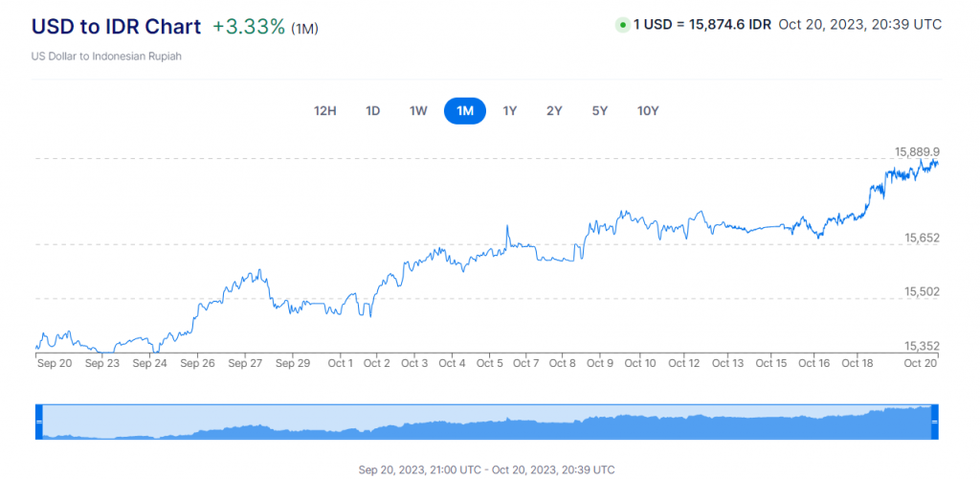Click the middle of the navigator area chart
Viewport: 980px width, 479px height.
487,423
